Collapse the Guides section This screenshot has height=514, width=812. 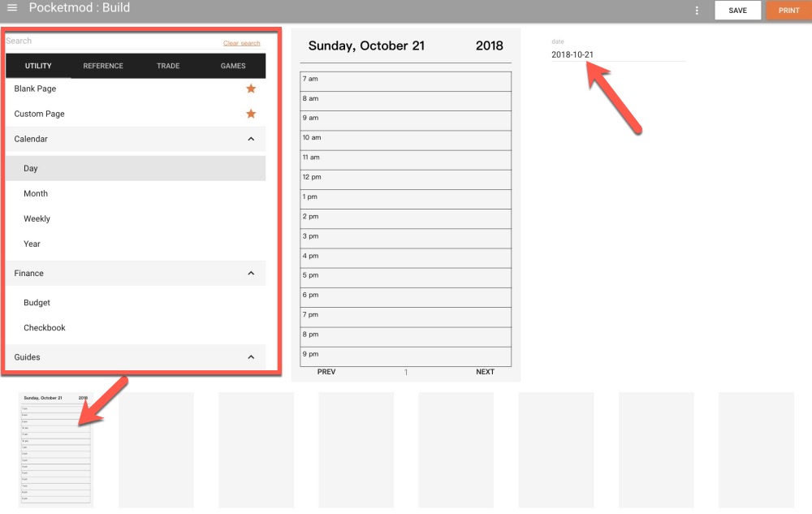click(x=251, y=357)
